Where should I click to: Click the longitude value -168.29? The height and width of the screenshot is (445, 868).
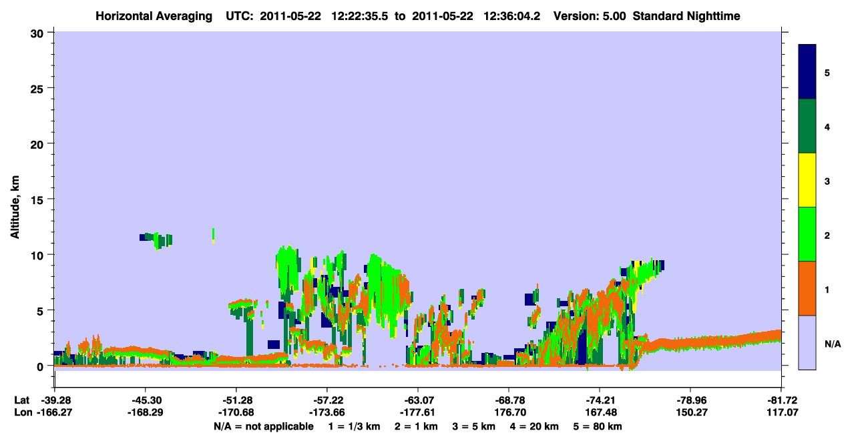click(145, 413)
